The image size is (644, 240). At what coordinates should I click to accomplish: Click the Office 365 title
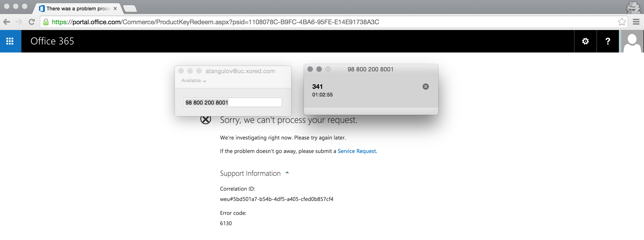[52, 41]
